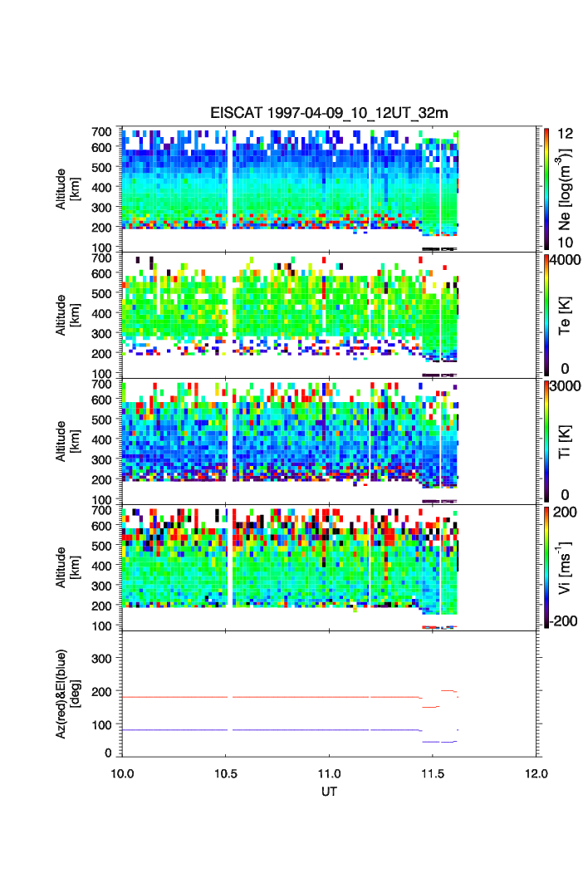The width and height of the screenshot is (588, 883).
Task: Select the Te temperature colorbar
Action: click(545, 316)
